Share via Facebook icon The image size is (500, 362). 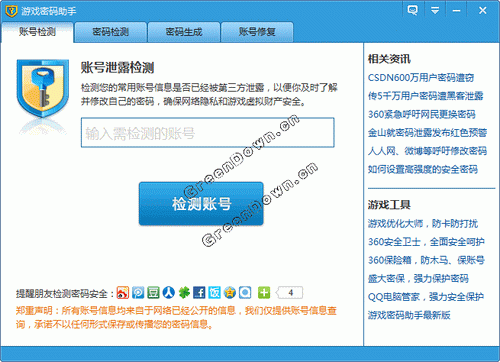(199, 293)
